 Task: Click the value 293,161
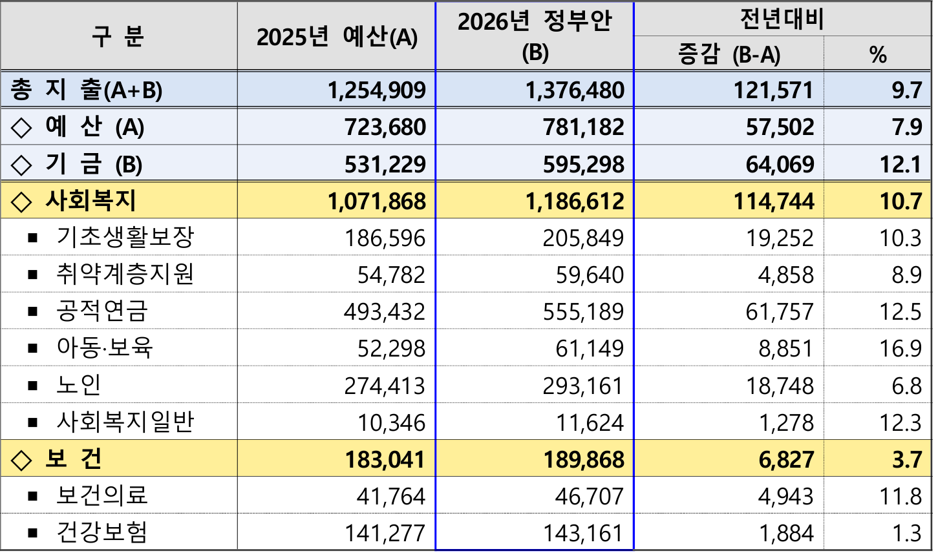pyautogui.click(x=584, y=386)
